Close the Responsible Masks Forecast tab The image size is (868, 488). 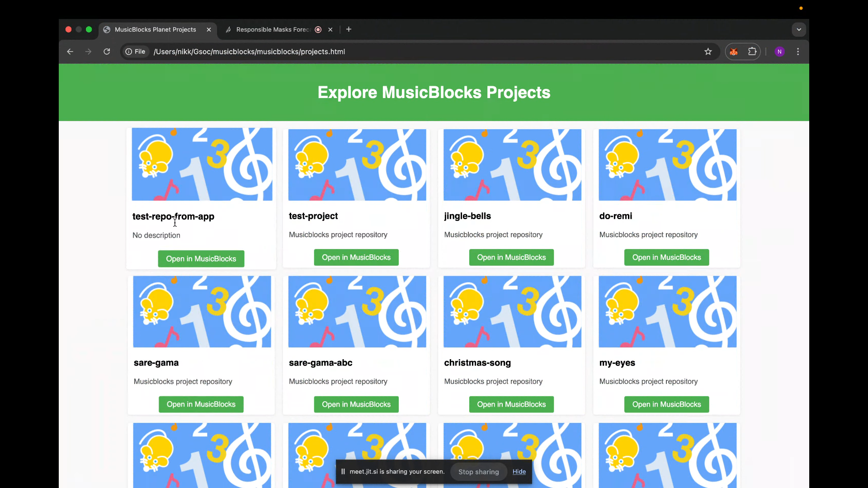pos(330,29)
